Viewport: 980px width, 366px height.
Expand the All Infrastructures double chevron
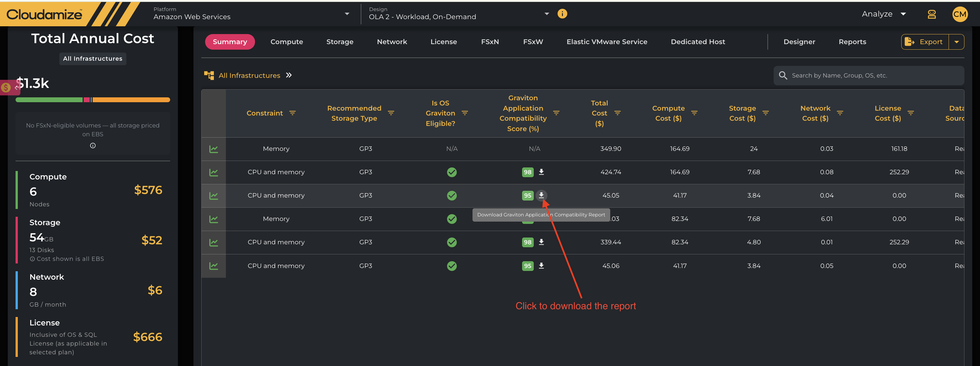[289, 75]
